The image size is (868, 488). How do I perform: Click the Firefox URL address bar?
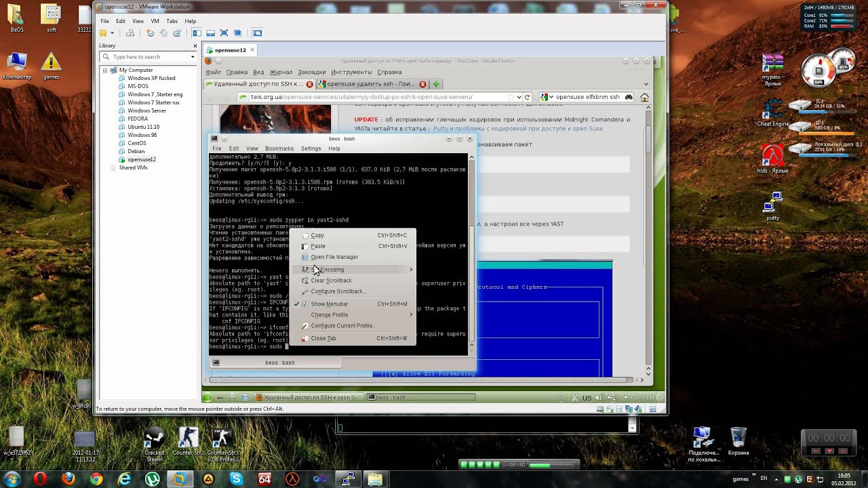coord(380,97)
